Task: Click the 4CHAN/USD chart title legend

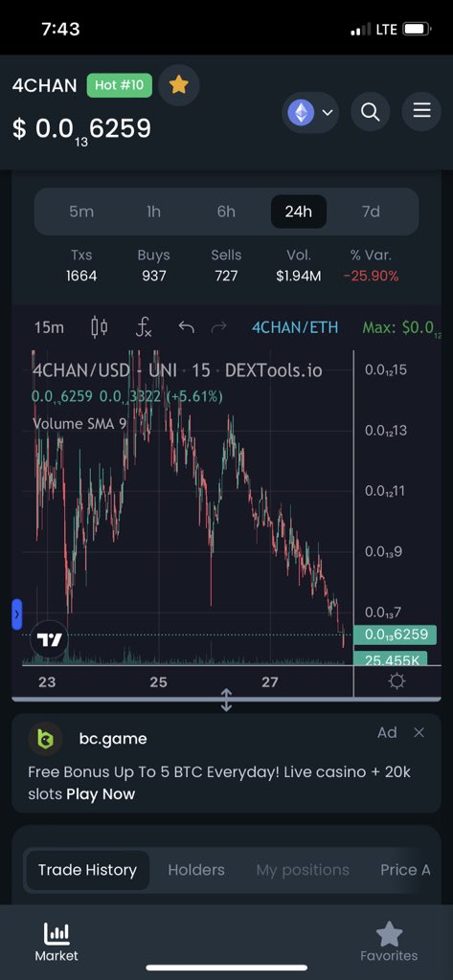Action: pos(177,370)
